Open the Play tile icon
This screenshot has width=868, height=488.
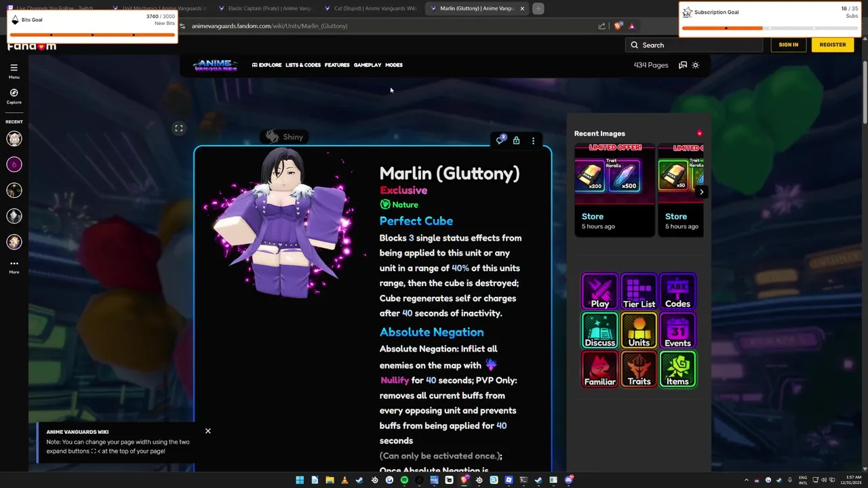[600, 291]
